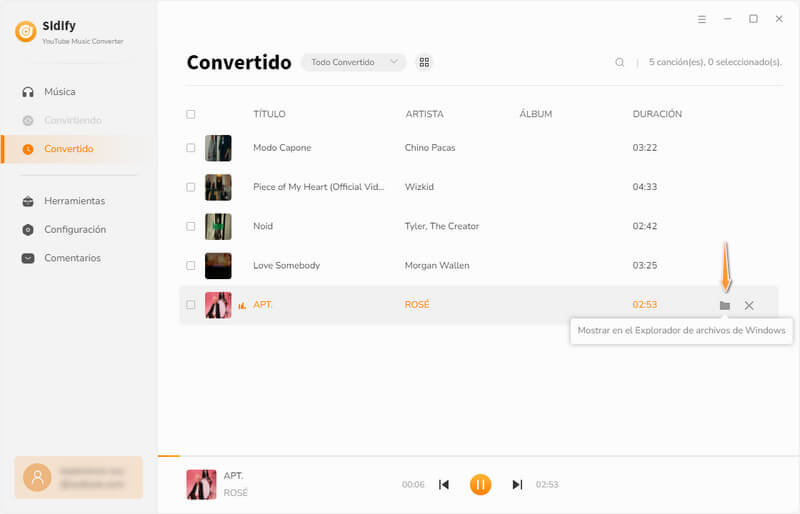Click the headphones Música icon
Image resolution: width=800 pixels, height=514 pixels.
pos(28,92)
